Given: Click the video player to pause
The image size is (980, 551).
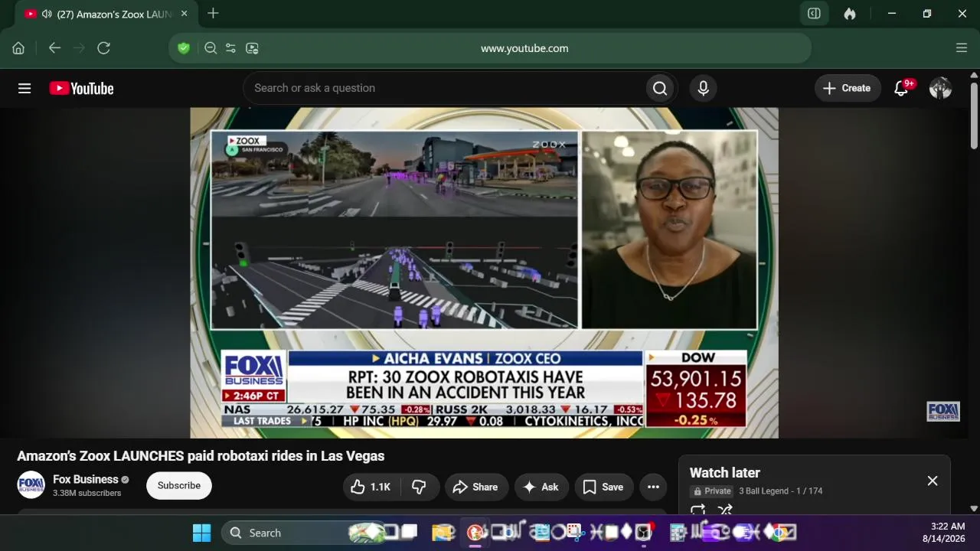Looking at the screenshot, I should click(x=485, y=272).
